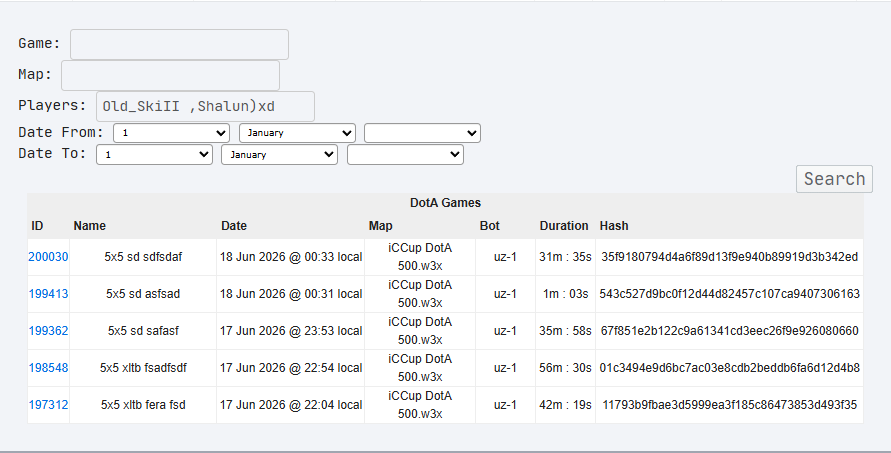Click map cell in row 198548
This screenshot has height=453, width=891.
coord(420,368)
